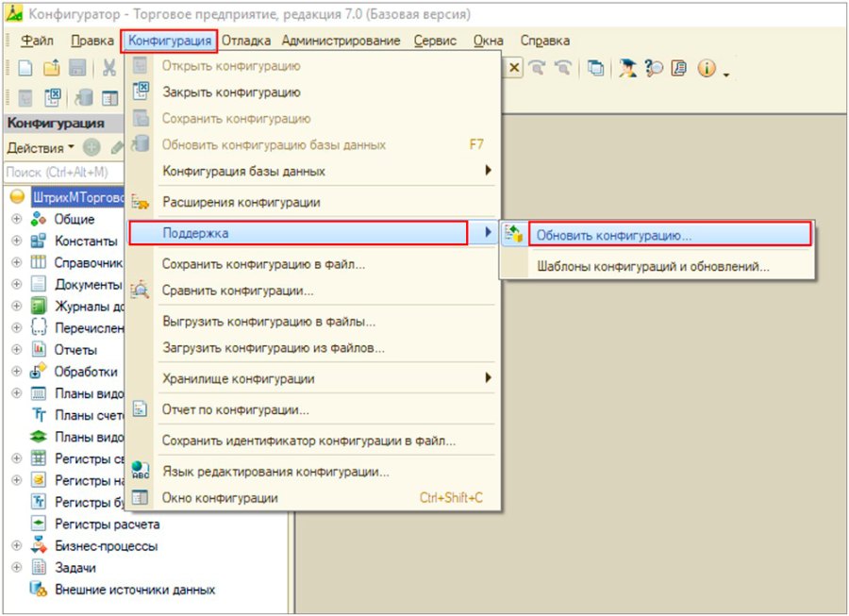The height and width of the screenshot is (616, 849).
Task: Open the Администрирование menu
Action: [x=341, y=41]
